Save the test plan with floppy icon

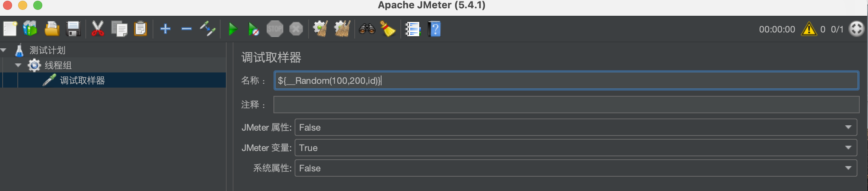(73, 29)
